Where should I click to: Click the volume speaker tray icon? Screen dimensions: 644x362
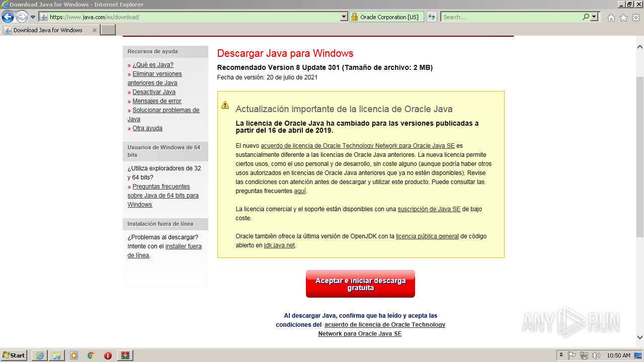[x=596, y=355]
